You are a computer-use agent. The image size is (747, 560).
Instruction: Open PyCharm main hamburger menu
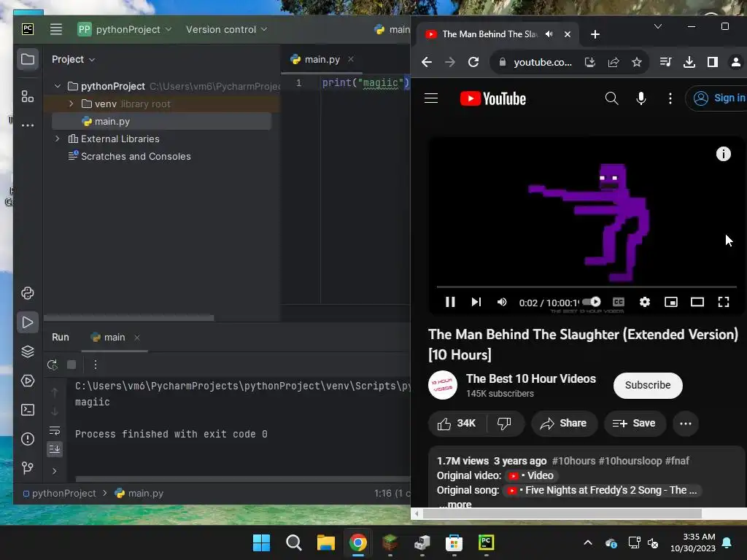click(x=55, y=29)
